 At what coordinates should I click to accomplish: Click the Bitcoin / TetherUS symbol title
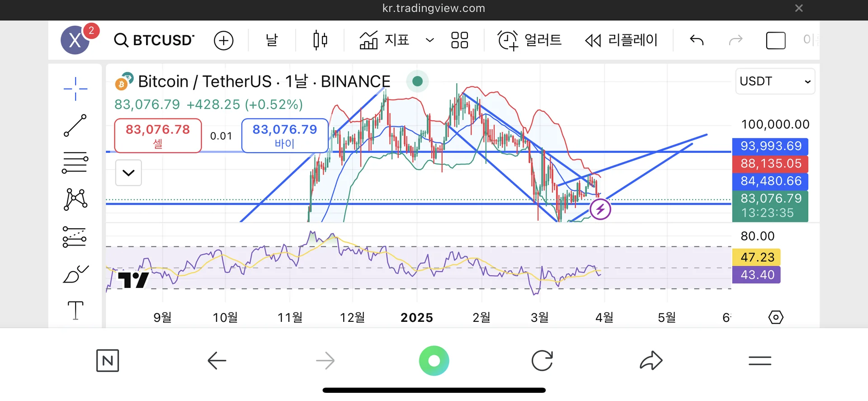coord(264,81)
